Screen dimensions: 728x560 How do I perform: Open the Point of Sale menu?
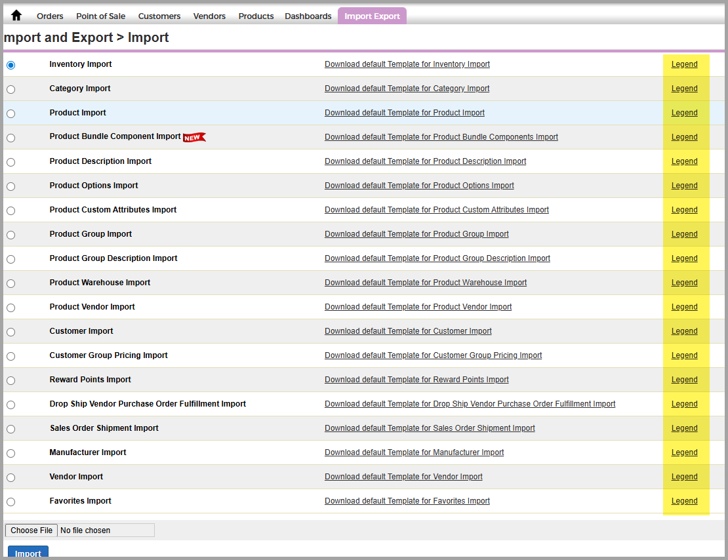click(101, 16)
